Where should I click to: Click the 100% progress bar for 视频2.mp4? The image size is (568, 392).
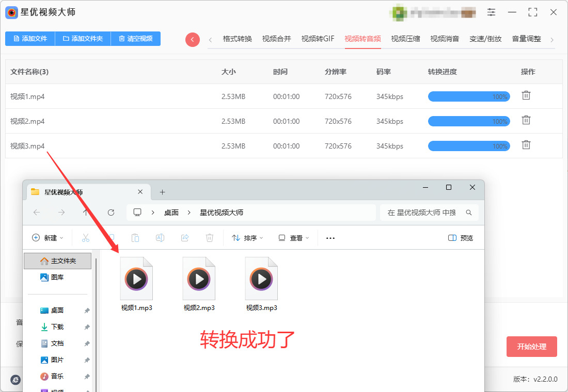pyautogui.click(x=469, y=121)
